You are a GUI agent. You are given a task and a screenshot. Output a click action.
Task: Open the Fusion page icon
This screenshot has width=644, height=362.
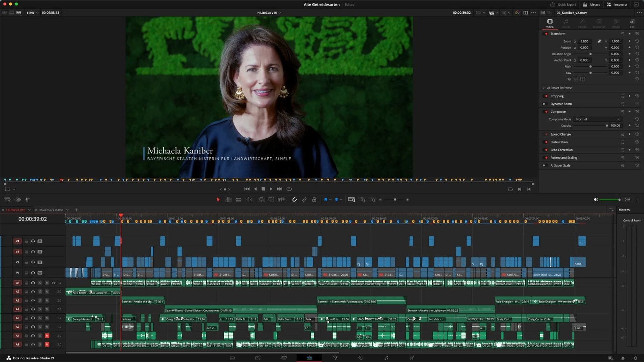point(335,358)
